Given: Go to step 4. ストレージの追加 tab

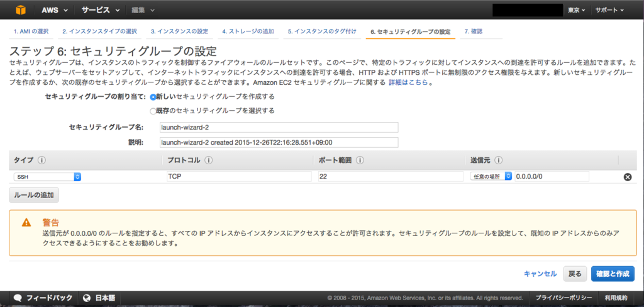Looking at the screenshot, I should click(248, 31).
